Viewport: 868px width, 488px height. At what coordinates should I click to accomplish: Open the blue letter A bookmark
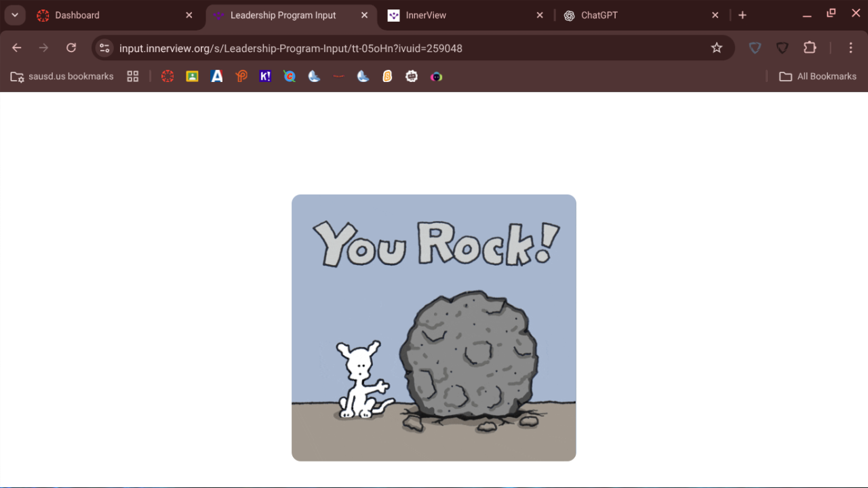217,77
